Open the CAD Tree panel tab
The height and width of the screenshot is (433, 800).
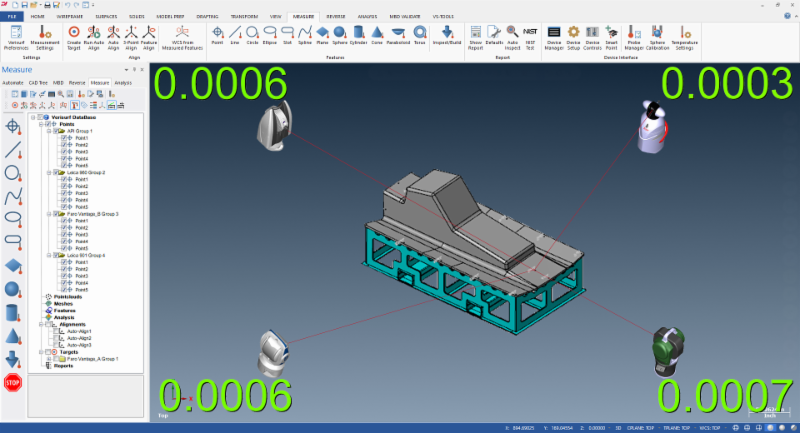(39, 83)
